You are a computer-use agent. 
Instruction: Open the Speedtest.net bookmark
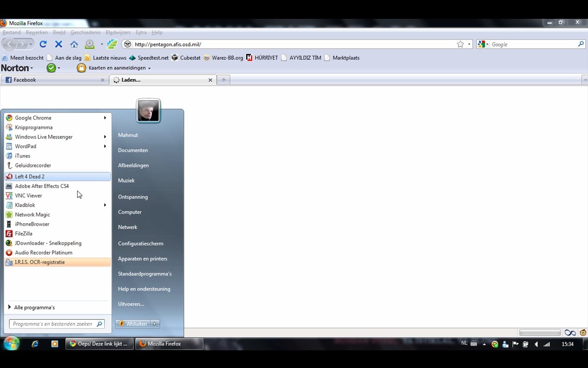[149, 58]
